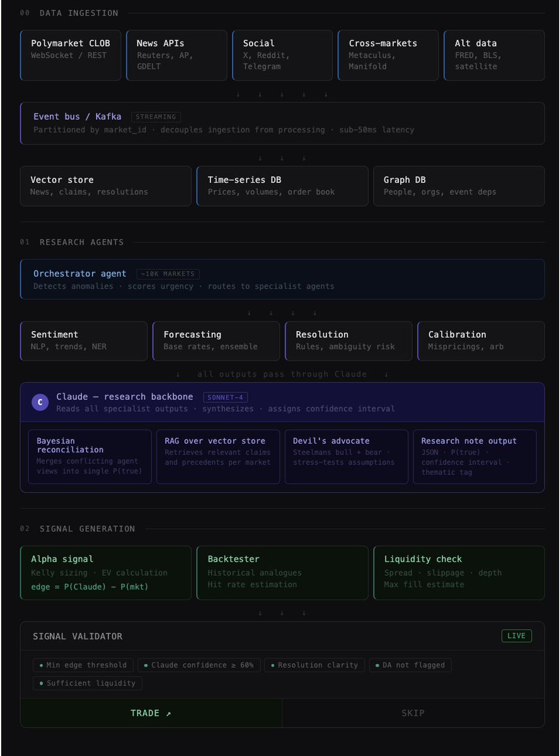Open the Polymarket CLOB source card

[x=71, y=55]
